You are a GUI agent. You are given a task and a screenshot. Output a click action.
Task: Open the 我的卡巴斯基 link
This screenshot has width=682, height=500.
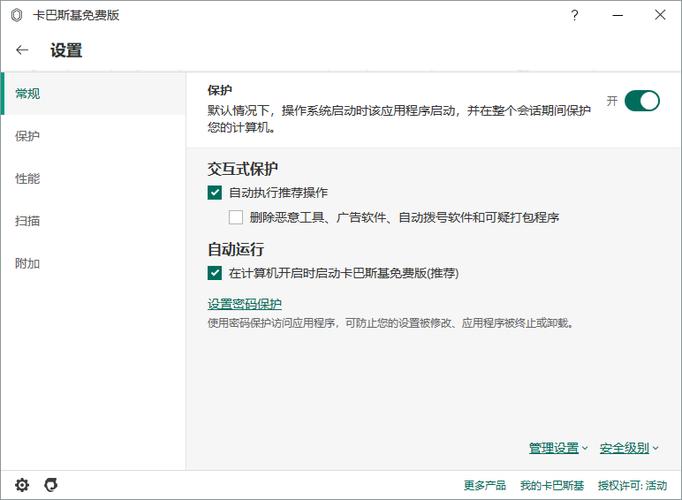click(x=552, y=485)
